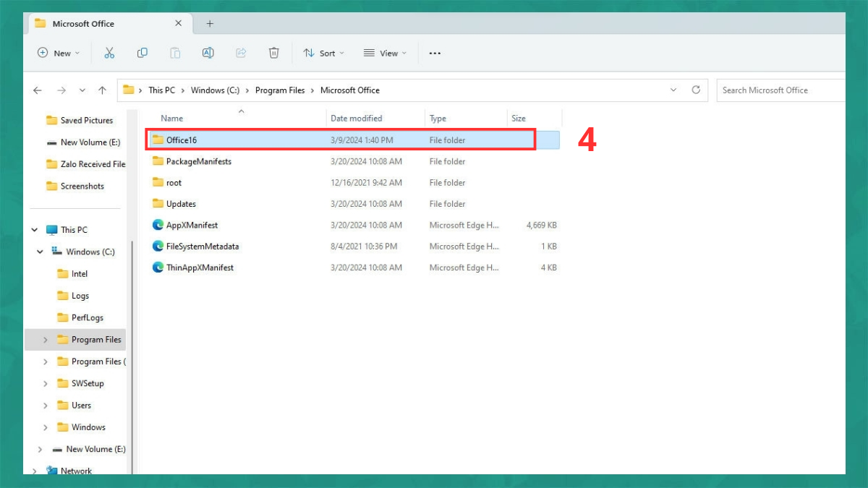This screenshot has height=488, width=868.
Task: Click the Share icon in toolbar
Action: coord(242,53)
